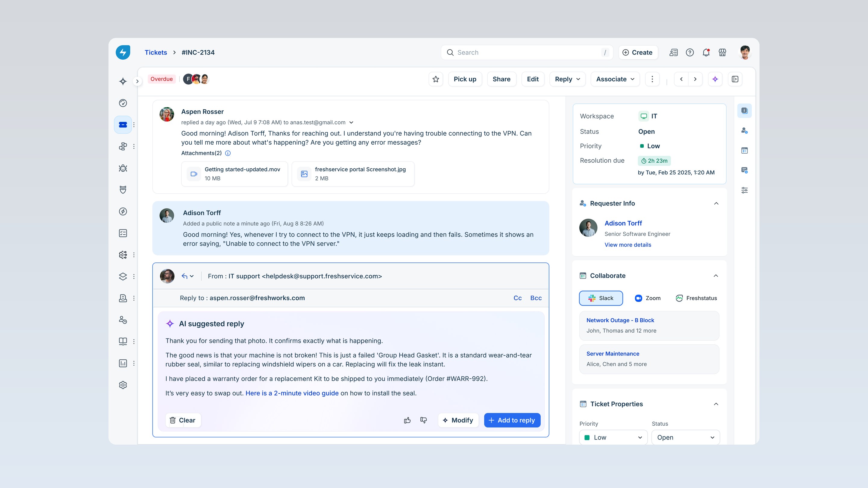Click the Tickets breadcrumb link
The width and height of the screenshot is (868, 488).
pyautogui.click(x=156, y=52)
